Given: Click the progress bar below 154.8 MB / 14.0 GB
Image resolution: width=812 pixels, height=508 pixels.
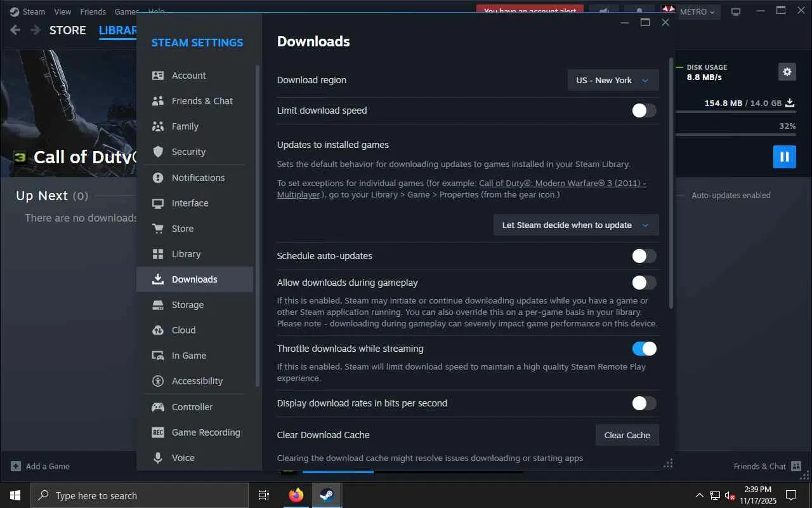Looking at the screenshot, I should coord(736,112).
